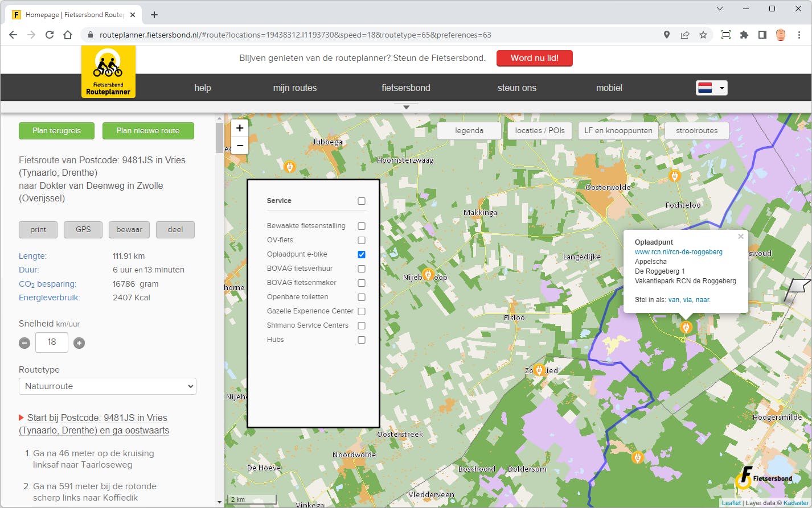Zoom in on the map
Viewport: 812px width, 508px height.
[x=240, y=128]
